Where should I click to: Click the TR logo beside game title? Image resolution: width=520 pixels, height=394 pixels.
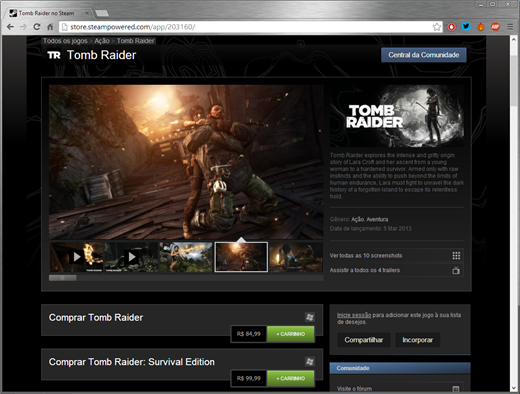click(x=54, y=55)
